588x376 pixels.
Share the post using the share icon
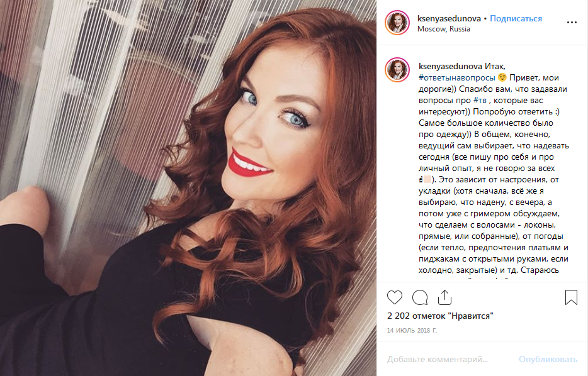tap(444, 297)
